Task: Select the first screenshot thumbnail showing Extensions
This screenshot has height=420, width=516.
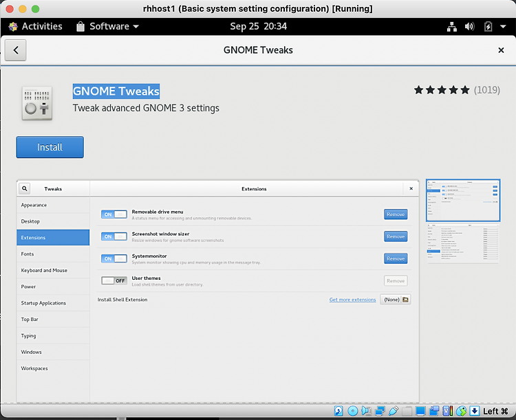Action: point(463,200)
